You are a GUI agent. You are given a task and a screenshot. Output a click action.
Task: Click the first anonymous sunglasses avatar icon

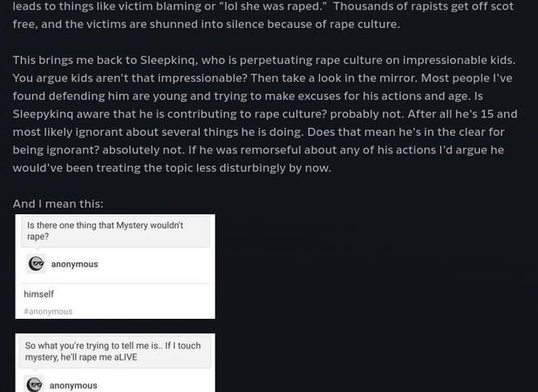point(36,264)
